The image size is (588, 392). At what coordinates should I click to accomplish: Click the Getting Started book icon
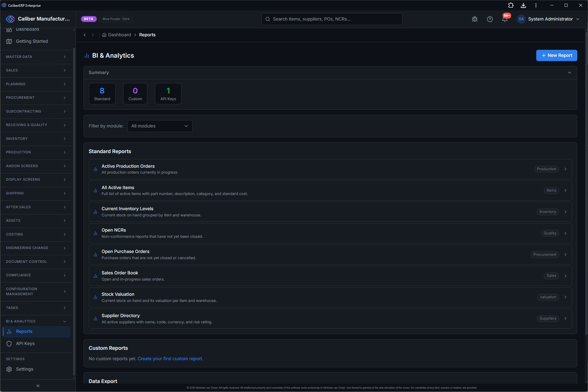click(9, 41)
